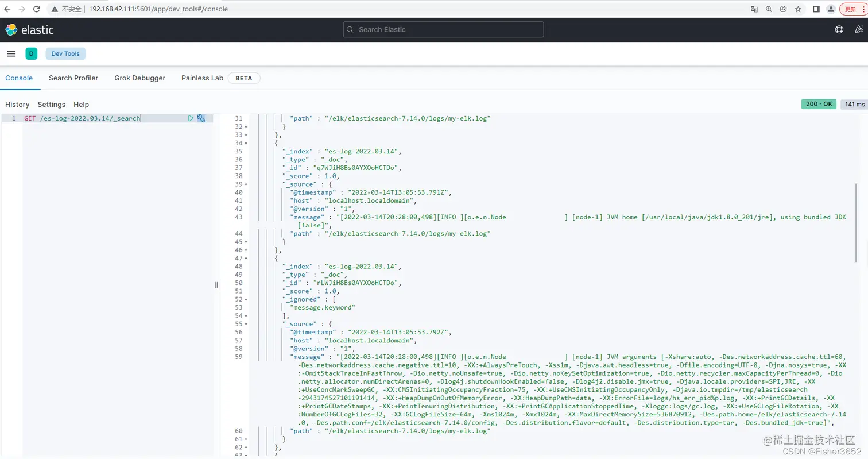Click the browser forward arrow

pos(22,9)
